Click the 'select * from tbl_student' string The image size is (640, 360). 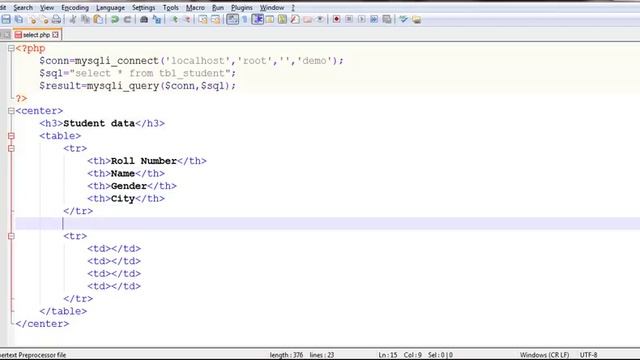point(150,73)
